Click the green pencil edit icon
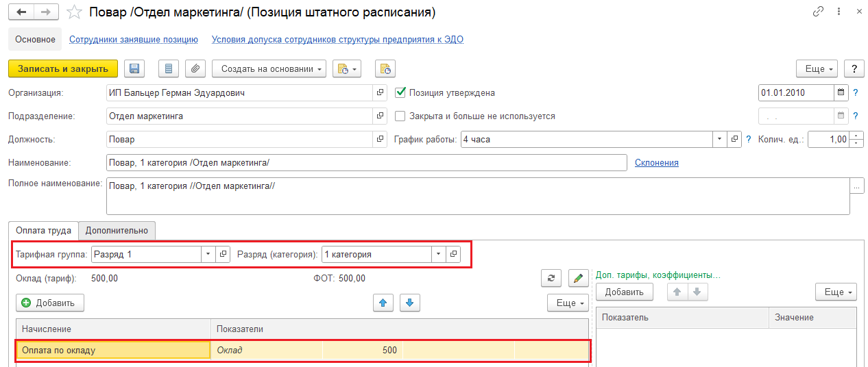Screen dimensions: 868x367 (579, 278)
